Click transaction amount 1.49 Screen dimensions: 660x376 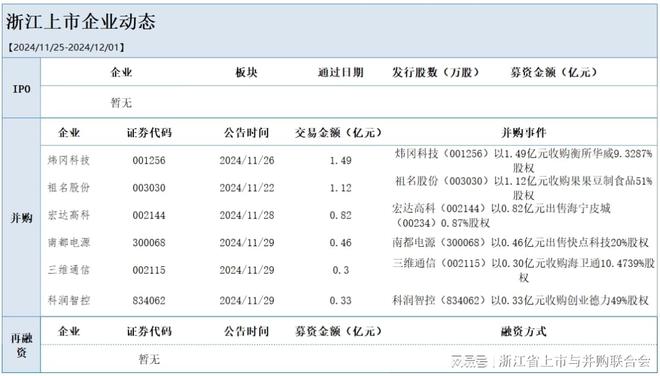coord(341,160)
